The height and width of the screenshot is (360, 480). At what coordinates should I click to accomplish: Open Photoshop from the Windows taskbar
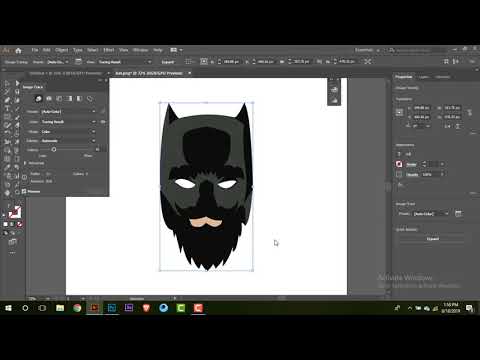112,308
